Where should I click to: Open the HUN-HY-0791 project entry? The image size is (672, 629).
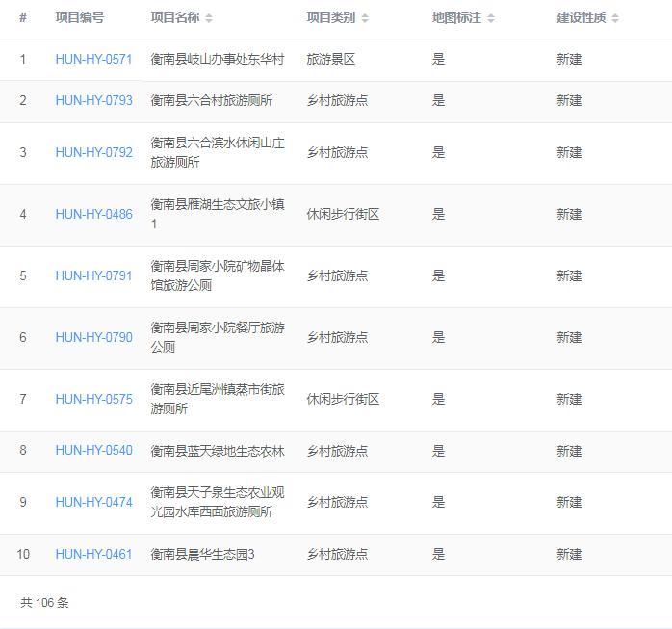pos(93,275)
